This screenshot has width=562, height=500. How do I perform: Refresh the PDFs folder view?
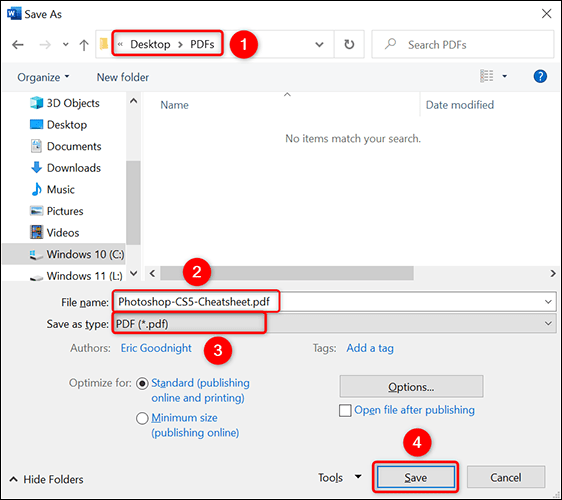tap(349, 44)
